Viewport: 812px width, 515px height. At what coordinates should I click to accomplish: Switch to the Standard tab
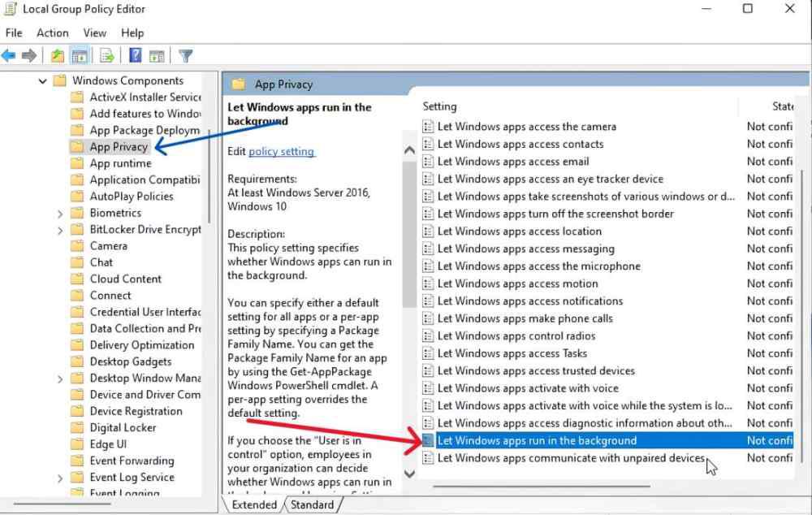pyautogui.click(x=313, y=504)
